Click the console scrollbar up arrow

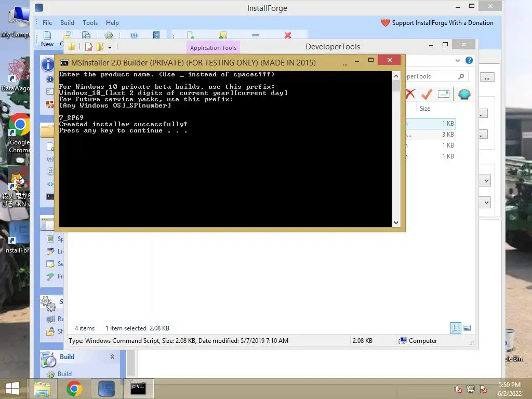pos(396,76)
